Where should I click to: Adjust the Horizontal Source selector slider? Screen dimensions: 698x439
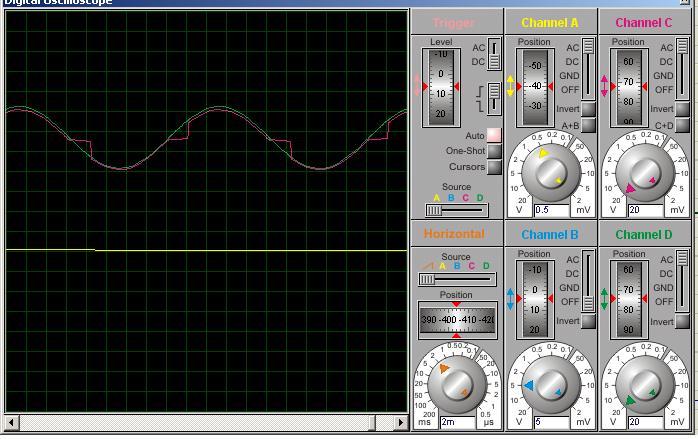[457, 279]
